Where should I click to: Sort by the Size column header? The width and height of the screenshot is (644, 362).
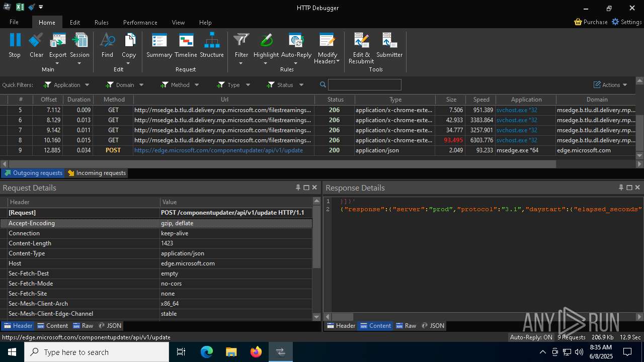point(451,100)
